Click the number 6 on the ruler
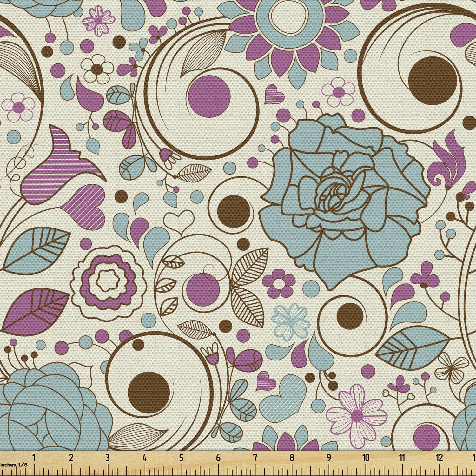476x476 pixels. point(218,458)
